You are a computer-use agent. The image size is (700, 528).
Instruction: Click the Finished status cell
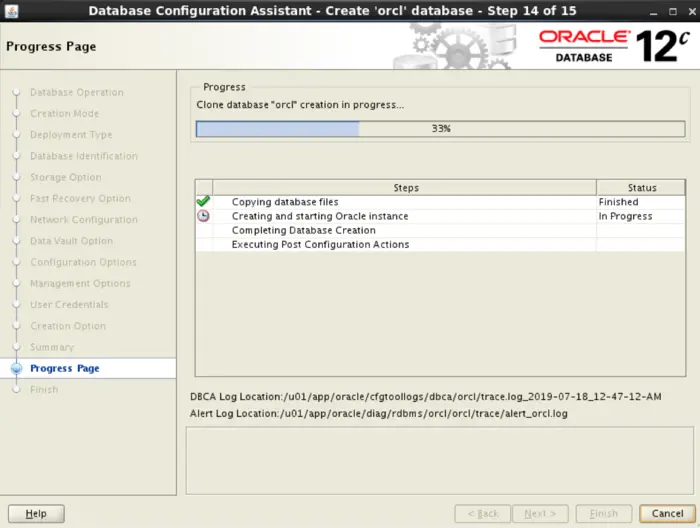point(641,202)
